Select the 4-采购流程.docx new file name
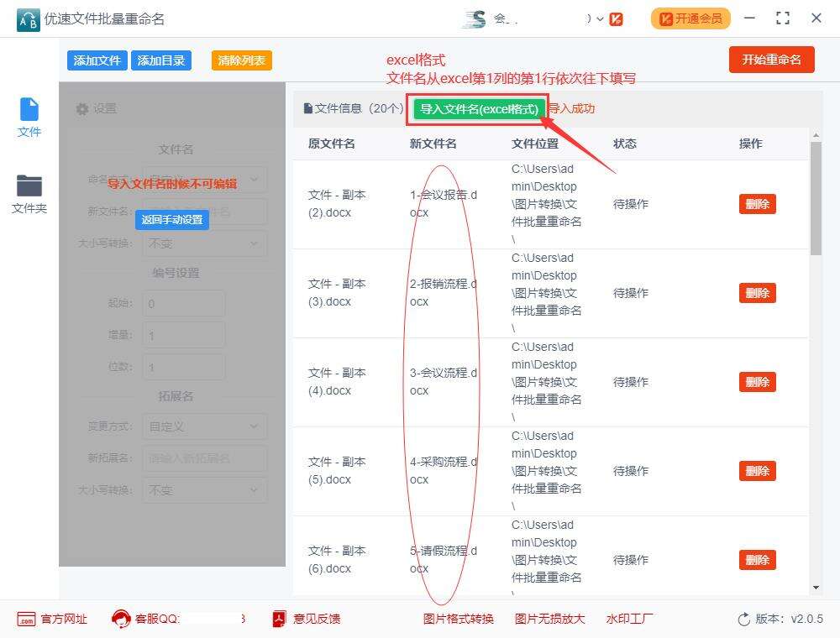The image size is (840, 638). [x=444, y=470]
